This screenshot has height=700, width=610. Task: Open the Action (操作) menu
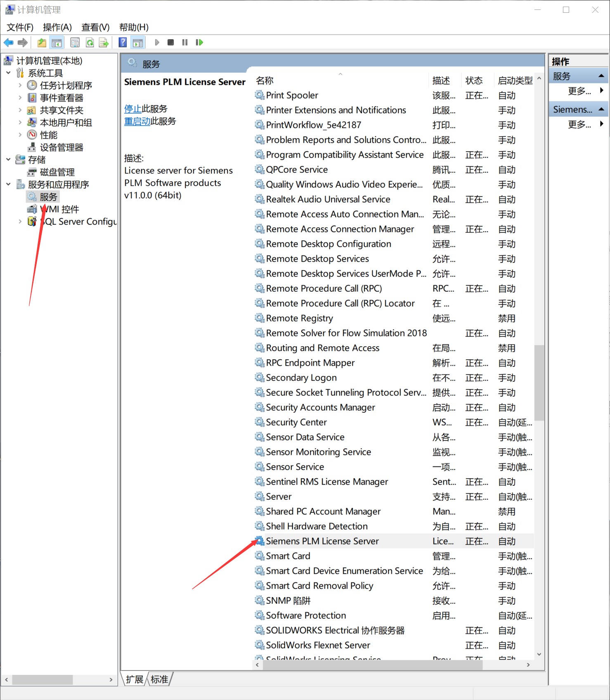coord(57,27)
